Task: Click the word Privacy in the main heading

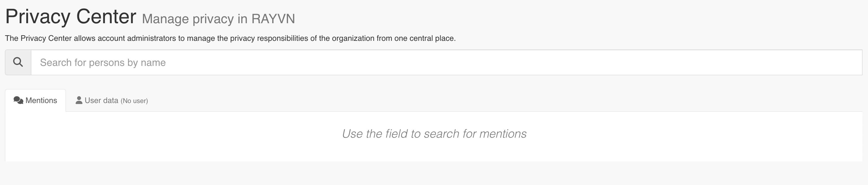Action: (x=38, y=17)
